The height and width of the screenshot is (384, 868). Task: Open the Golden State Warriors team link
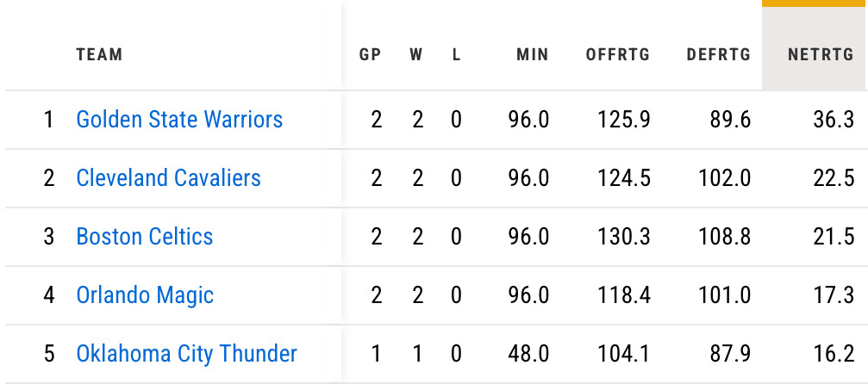click(179, 119)
